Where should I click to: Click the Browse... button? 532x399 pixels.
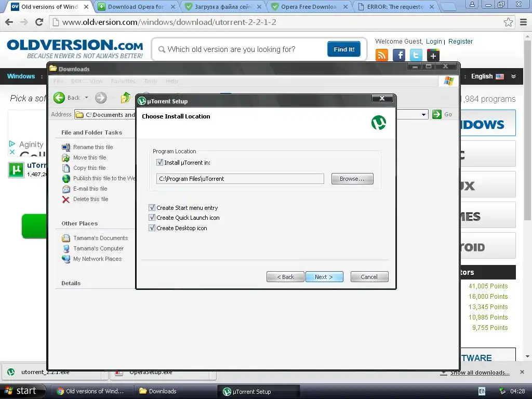pos(352,179)
